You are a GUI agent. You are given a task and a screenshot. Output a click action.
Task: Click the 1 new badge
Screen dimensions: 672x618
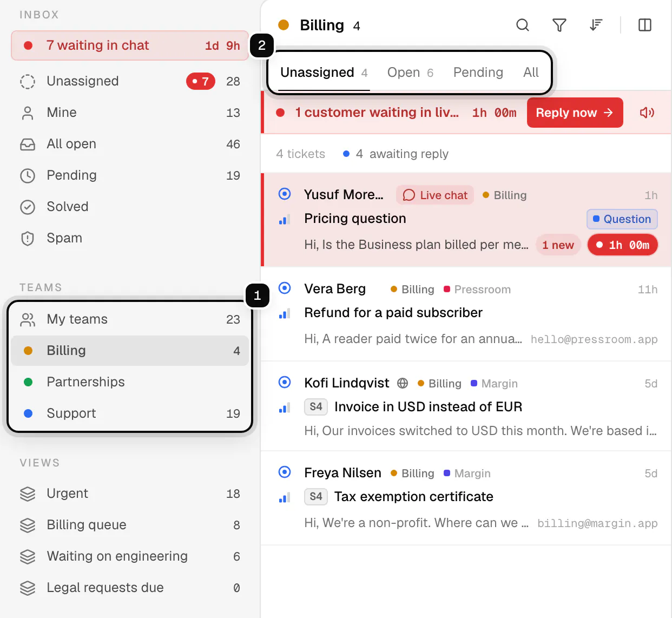[x=558, y=245]
